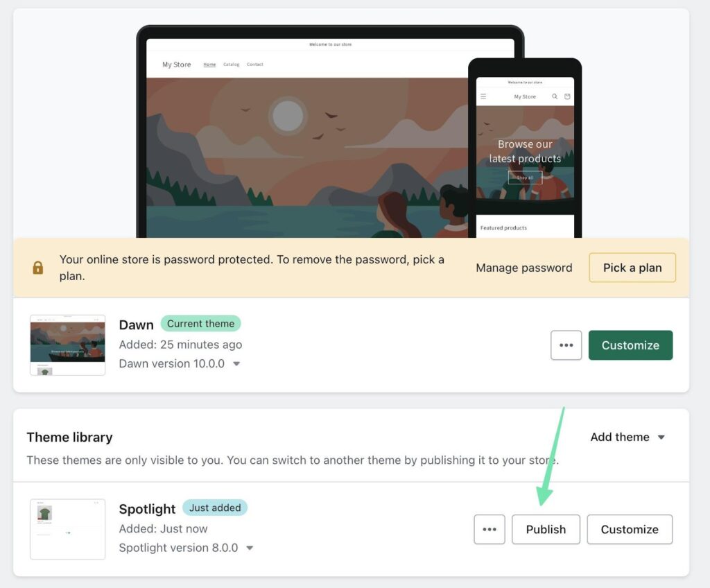Expand the Spotlight version 8.0.0 dropdown

(250, 548)
